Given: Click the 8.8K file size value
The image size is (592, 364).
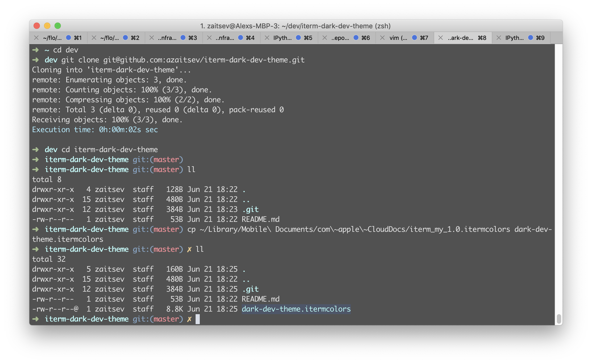Looking at the screenshot, I should 175,309.
